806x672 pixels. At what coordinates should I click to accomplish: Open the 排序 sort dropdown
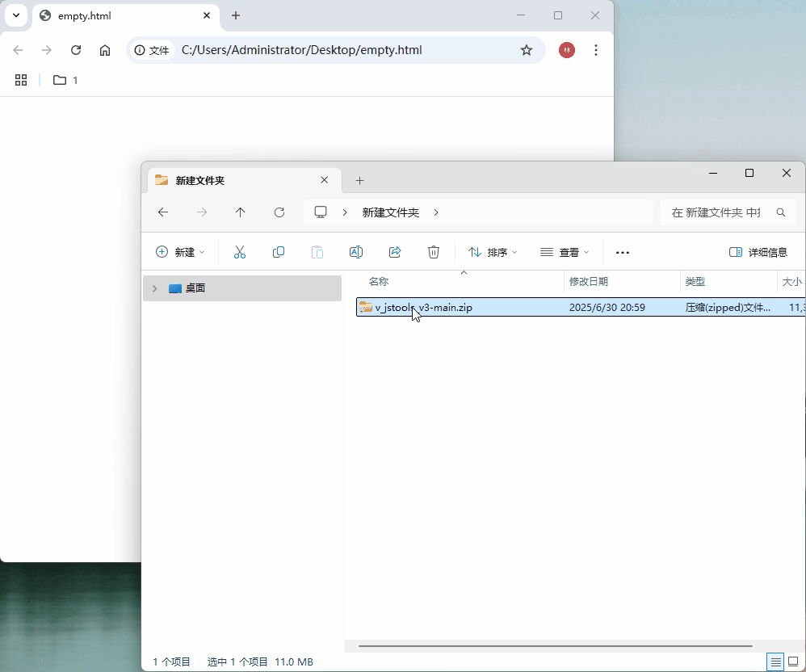(493, 252)
